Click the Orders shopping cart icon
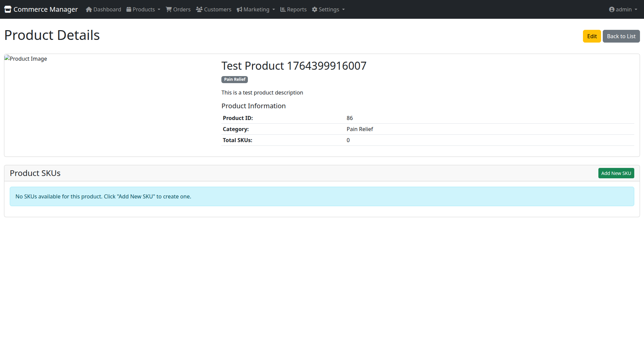 pos(169,9)
